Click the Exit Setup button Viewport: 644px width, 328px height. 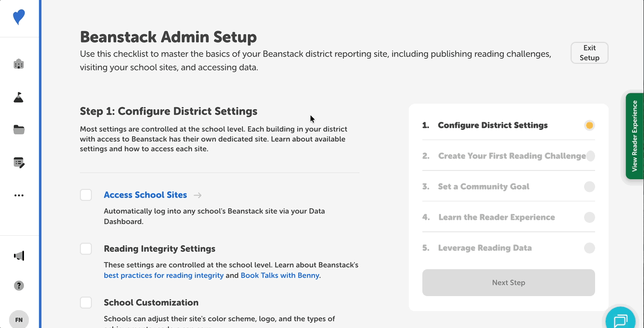click(589, 52)
